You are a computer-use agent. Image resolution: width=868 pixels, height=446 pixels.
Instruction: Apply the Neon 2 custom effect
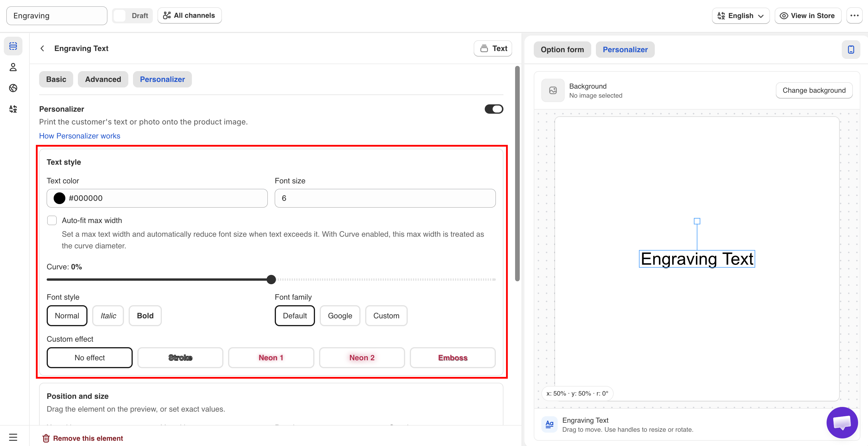[362, 358]
